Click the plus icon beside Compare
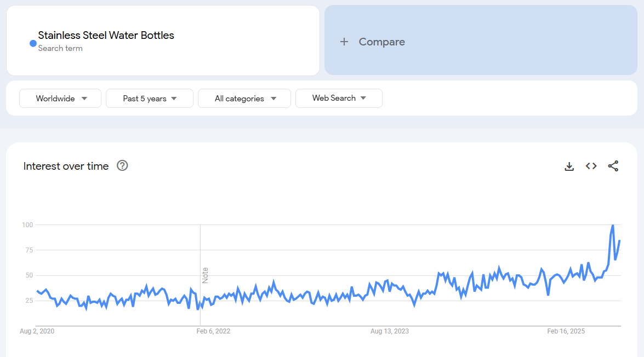 (x=344, y=42)
